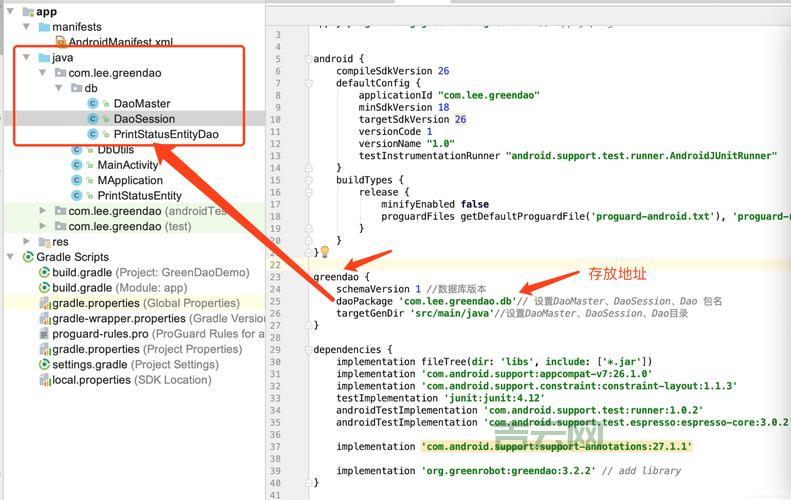Expand the com.lee.greendao (test) package

pos(43,226)
